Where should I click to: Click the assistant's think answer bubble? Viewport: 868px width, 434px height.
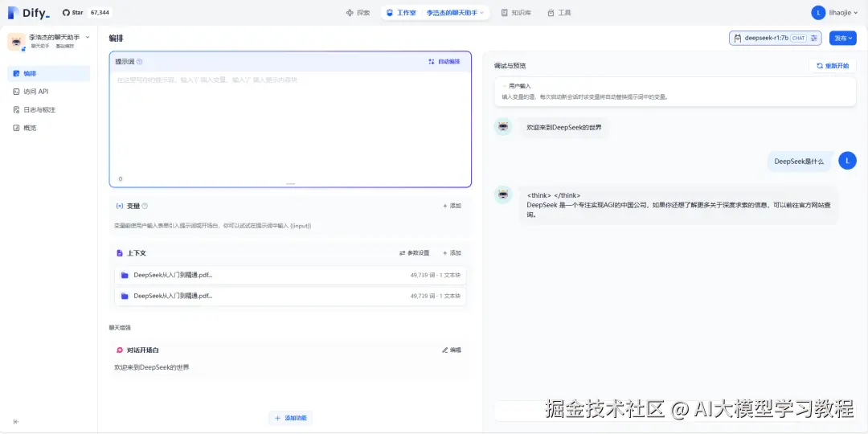coord(678,206)
